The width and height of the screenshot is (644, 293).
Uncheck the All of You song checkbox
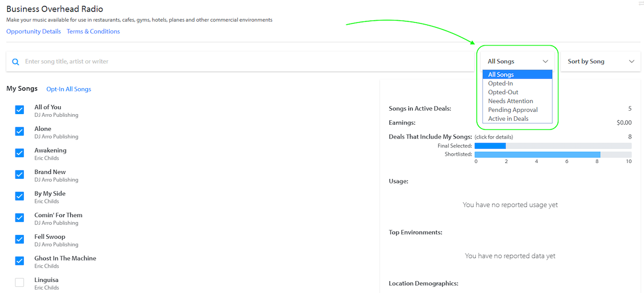(19, 110)
